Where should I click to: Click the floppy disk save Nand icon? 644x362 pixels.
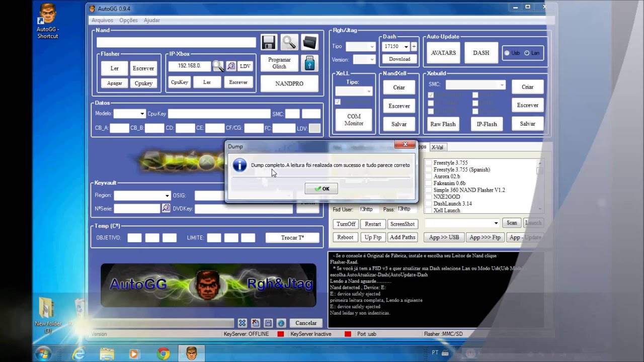tap(269, 42)
